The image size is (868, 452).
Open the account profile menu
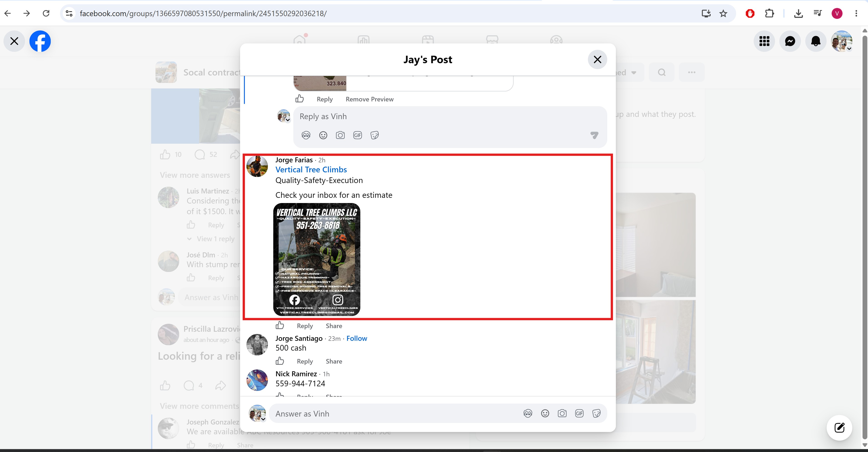(x=841, y=41)
